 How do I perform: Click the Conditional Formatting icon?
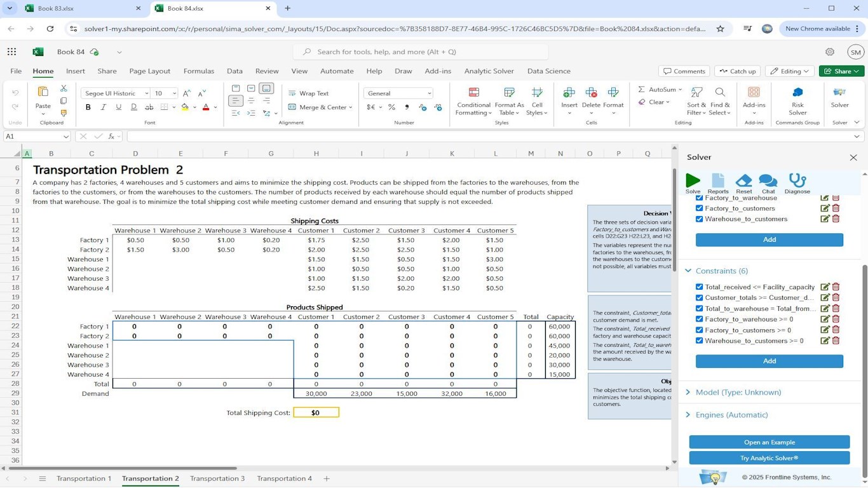click(x=473, y=93)
